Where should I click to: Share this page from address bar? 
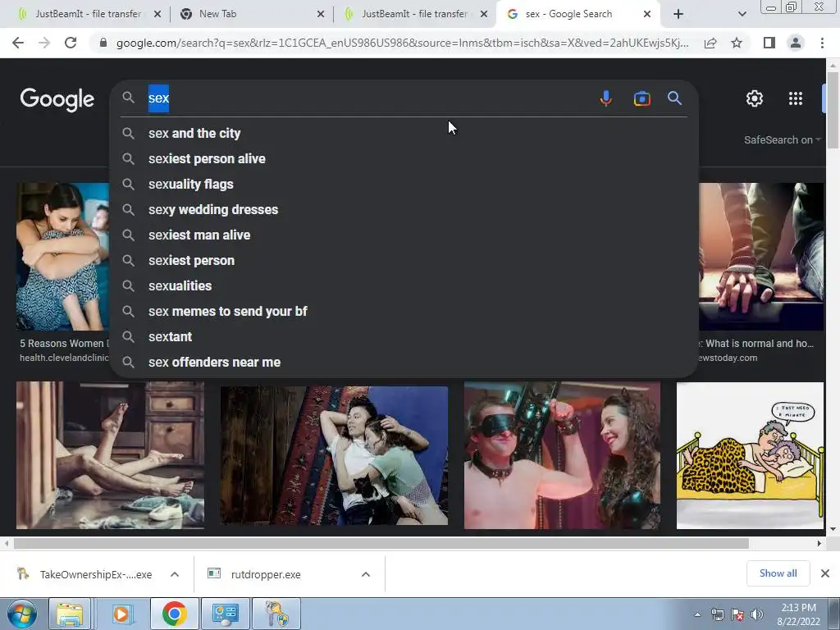710,43
